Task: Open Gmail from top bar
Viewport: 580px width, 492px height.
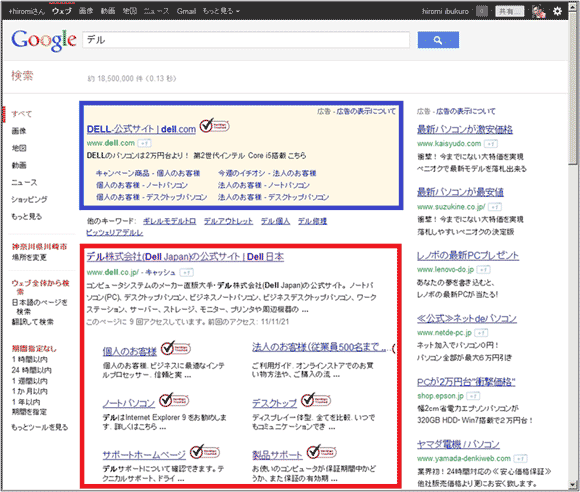Action: pos(186,11)
